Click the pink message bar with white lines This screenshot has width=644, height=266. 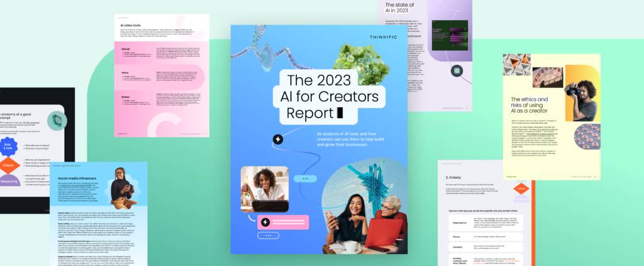click(282, 222)
